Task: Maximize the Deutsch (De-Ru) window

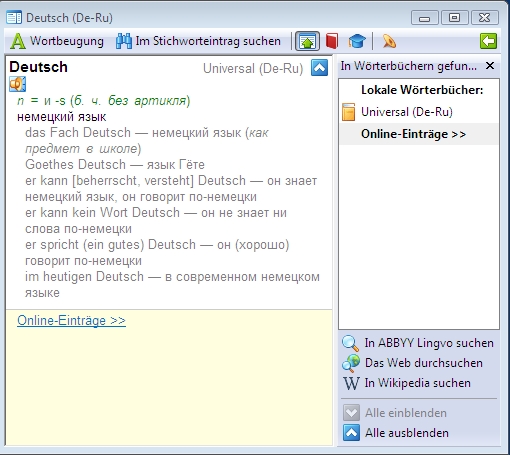Action: [x=455, y=18]
